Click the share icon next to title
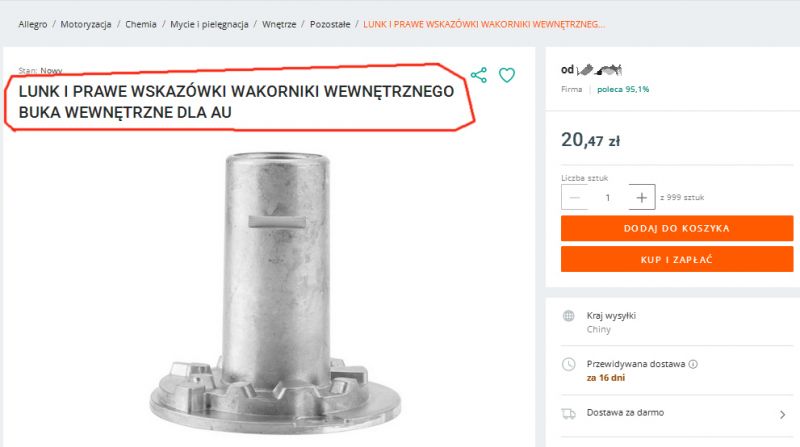 479,75
